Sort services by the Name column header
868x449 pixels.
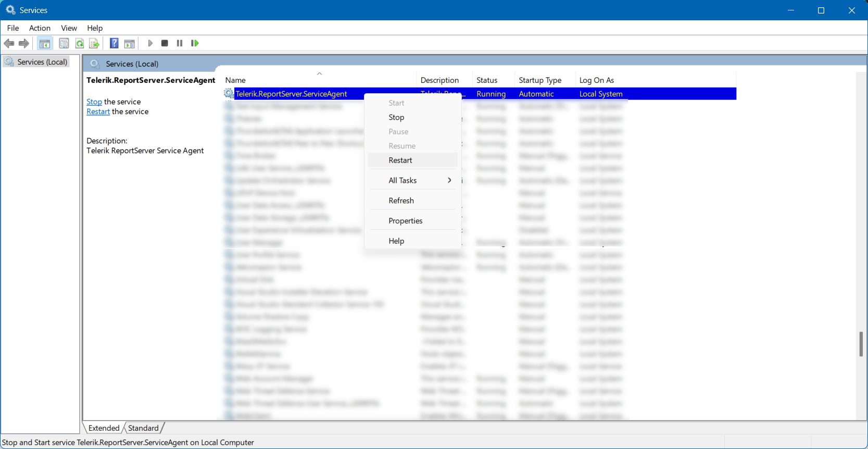click(x=235, y=80)
